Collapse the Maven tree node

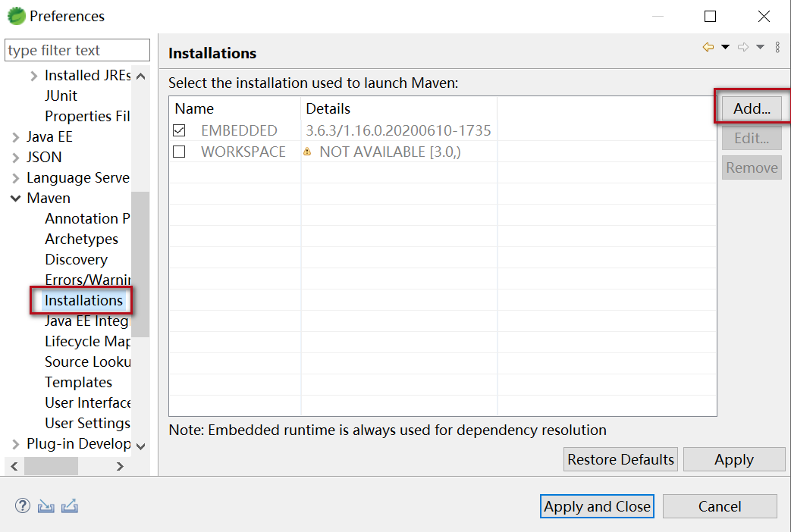15,199
